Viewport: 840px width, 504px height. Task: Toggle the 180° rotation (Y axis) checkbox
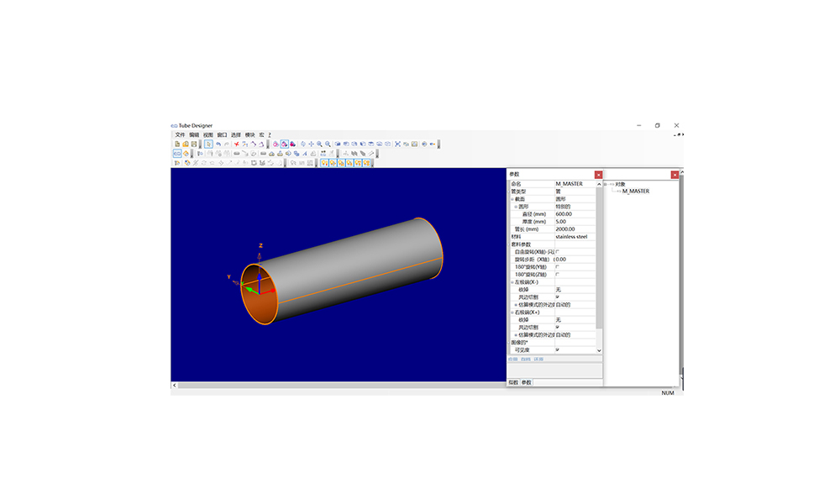[558, 267]
